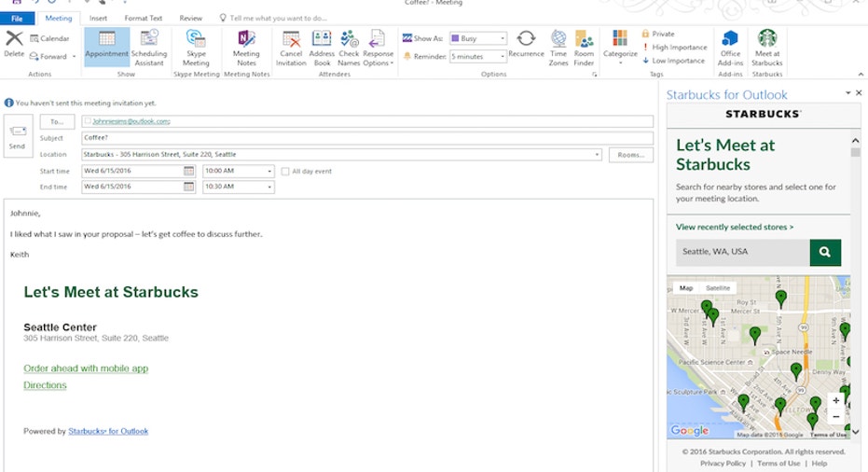Click View recently selected stores
The width and height of the screenshot is (868, 472).
[x=734, y=227]
